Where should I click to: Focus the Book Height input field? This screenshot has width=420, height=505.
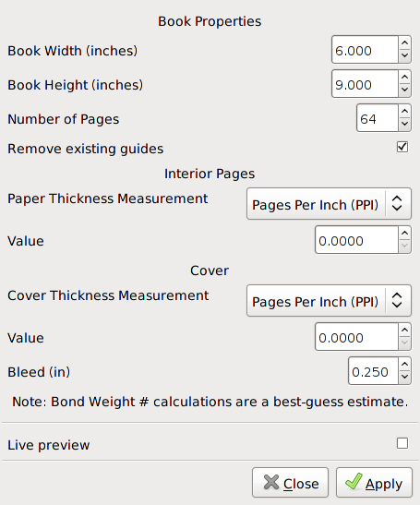tap(365, 84)
